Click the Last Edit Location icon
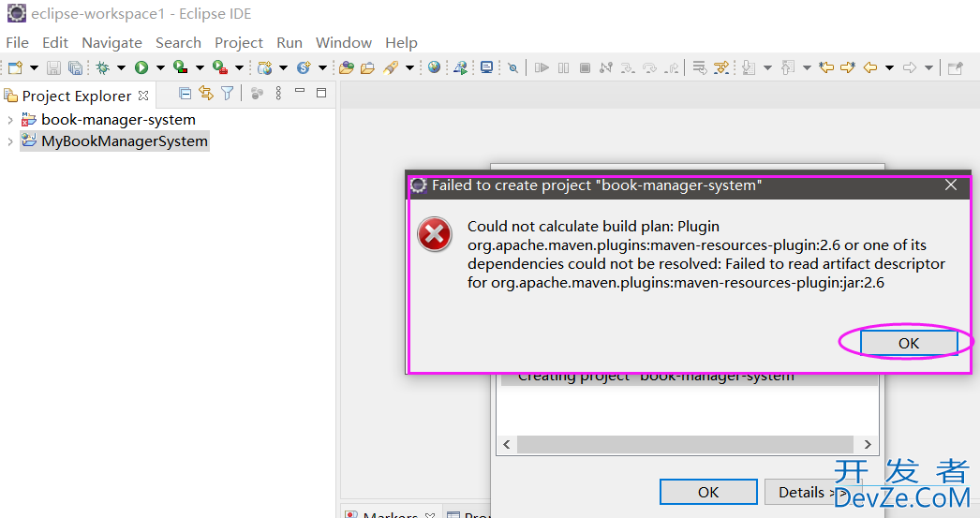Viewport: 980px width, 518px height. click(x=826, y=67)
